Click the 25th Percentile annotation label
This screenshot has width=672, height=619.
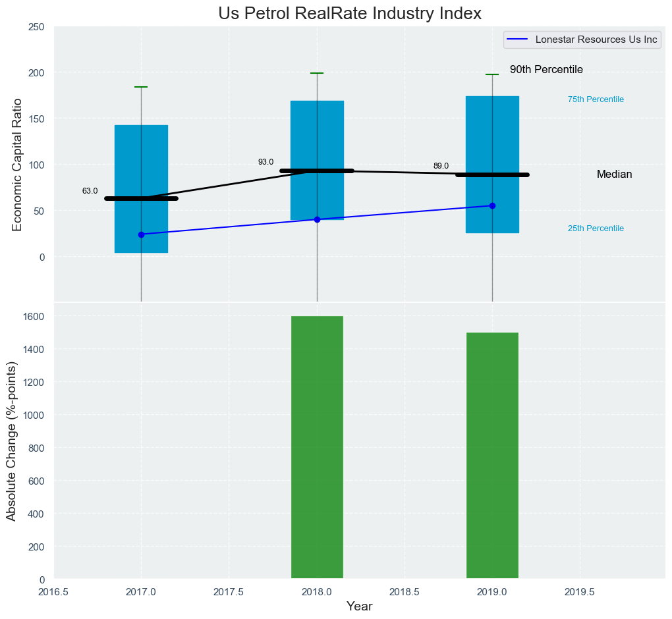coord(596,229)
